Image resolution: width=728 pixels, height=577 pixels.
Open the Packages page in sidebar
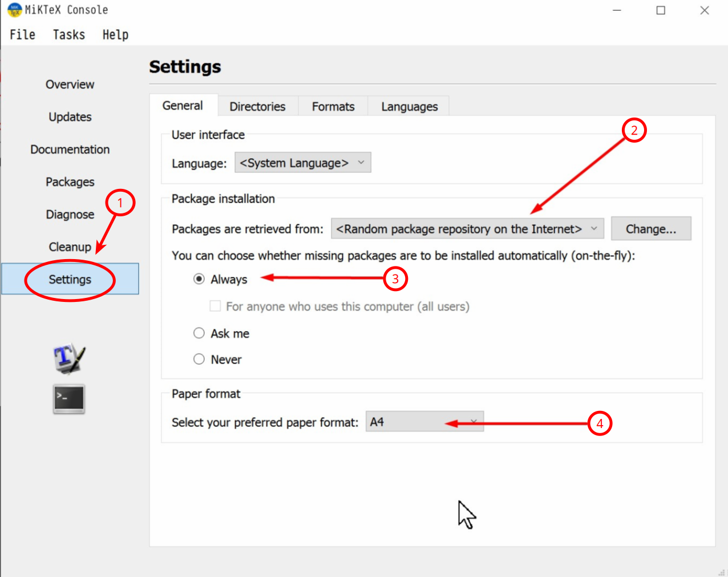(x=70, y=182)
